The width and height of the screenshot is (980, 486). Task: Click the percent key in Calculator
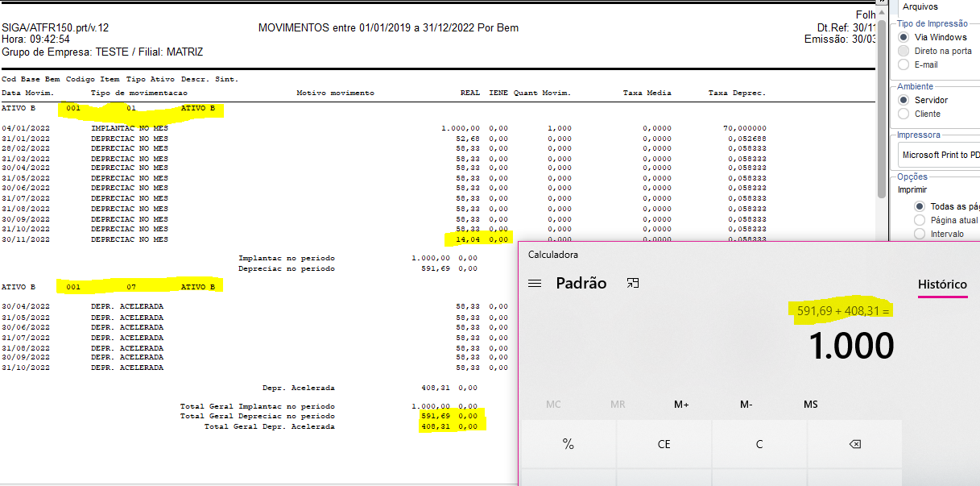click(x=569, y=444)
